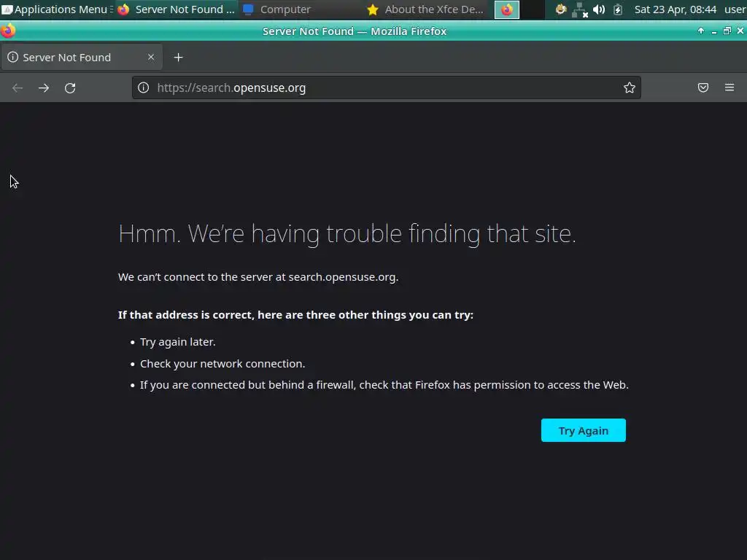This screenshot has width=747, height=560.
Task: Open a new tab
Action: 178,57
